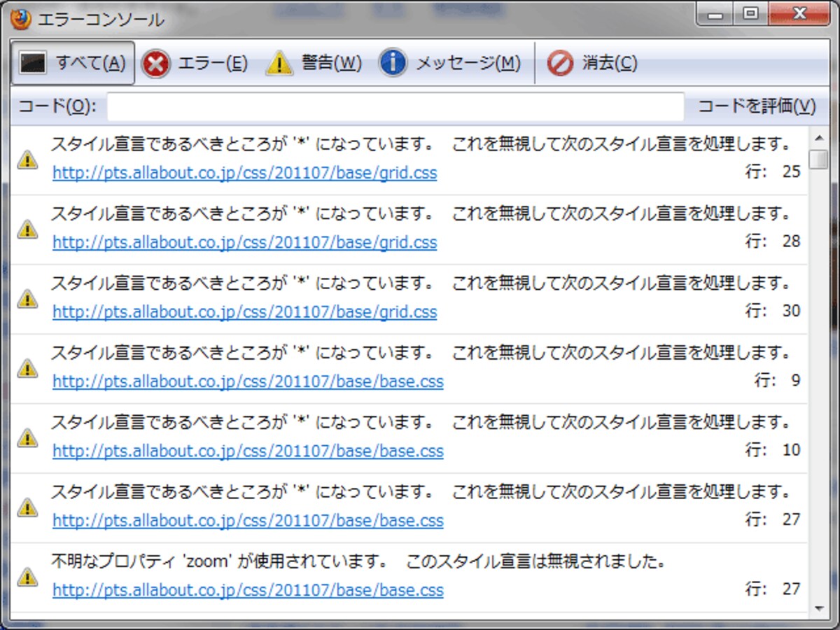
Task: Open base.css link under zoom property warning
Action: [248, 590]
